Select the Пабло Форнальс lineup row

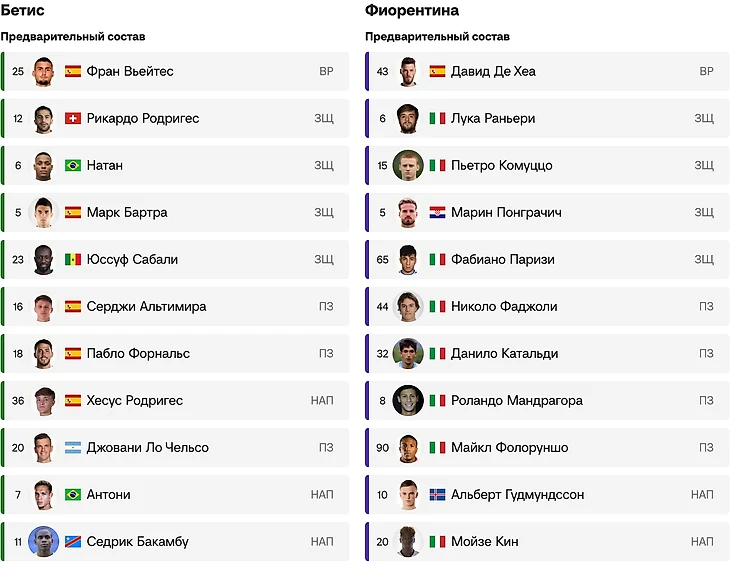tap(175, 353)
